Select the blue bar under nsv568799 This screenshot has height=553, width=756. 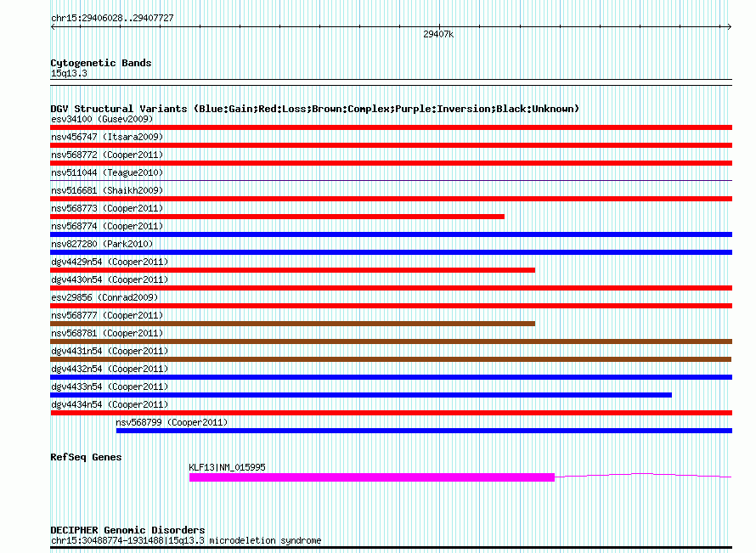[424, 431]
